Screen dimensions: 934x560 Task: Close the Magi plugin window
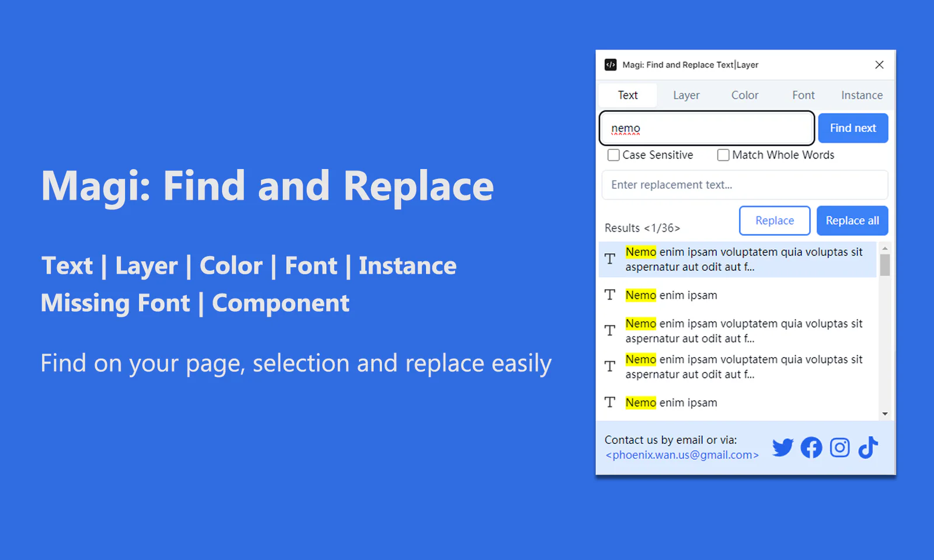point(879,65)
